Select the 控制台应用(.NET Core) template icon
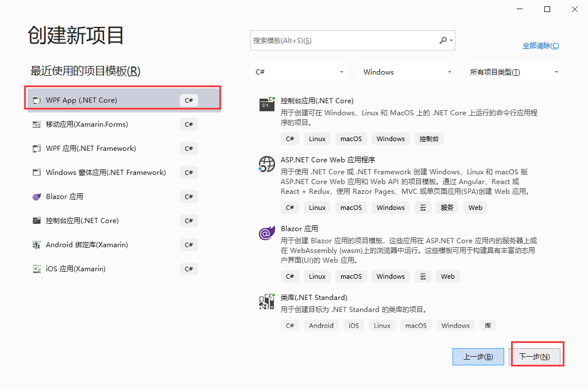588x390 pixels. (x=266, y=106)
